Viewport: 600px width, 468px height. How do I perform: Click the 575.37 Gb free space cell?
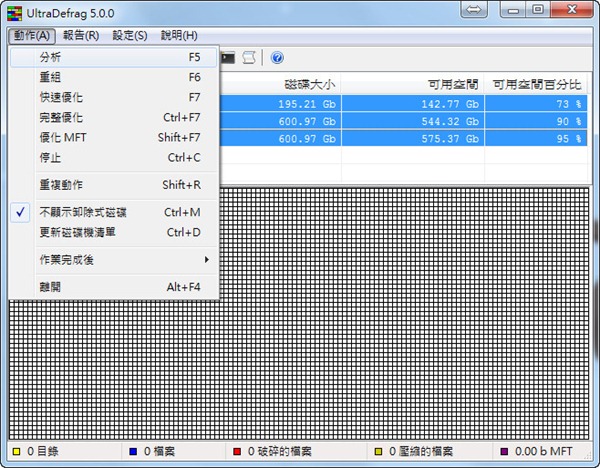413,139
